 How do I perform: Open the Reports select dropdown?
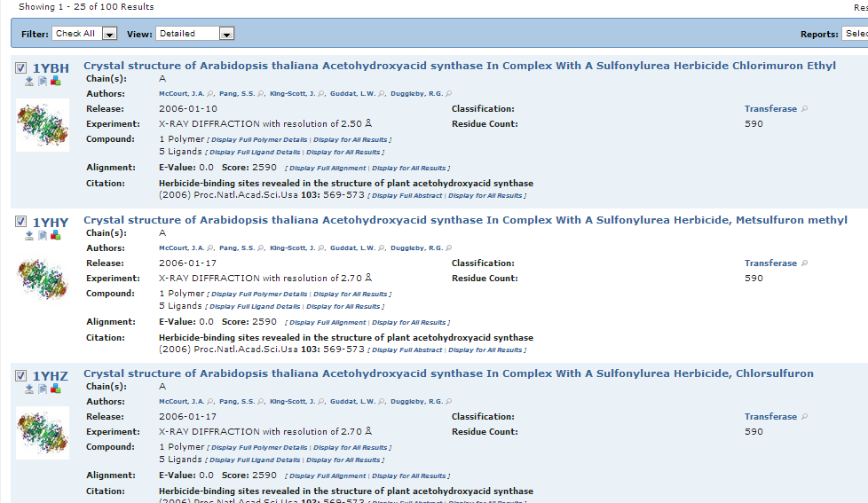point(855,34)
